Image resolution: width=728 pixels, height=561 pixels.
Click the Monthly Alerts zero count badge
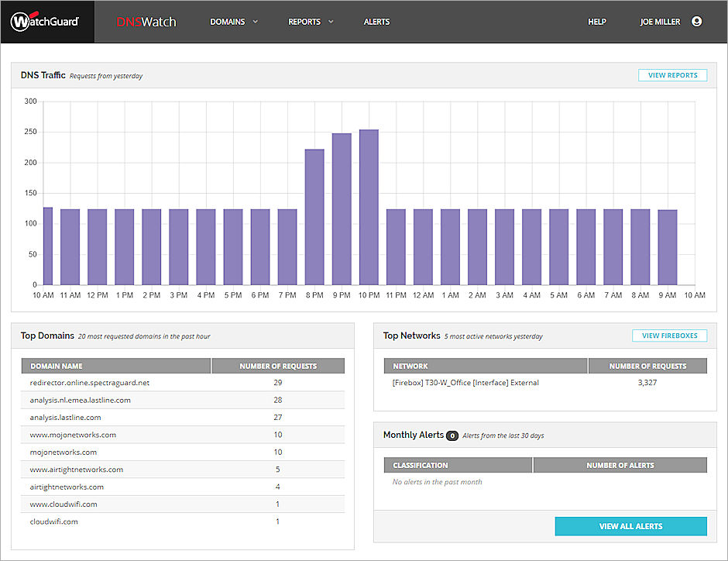pyautogui.click(x=452, y=435)
